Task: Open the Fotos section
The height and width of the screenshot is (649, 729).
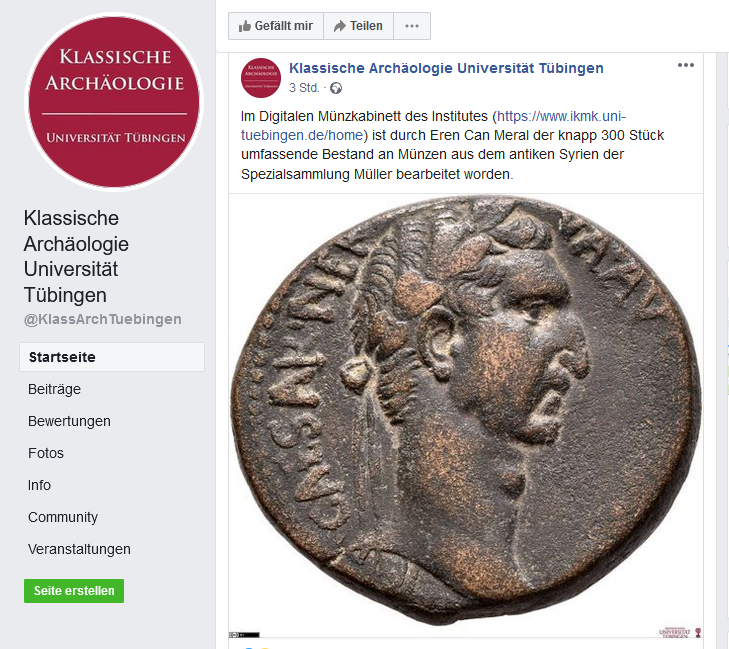Action: 46,453
